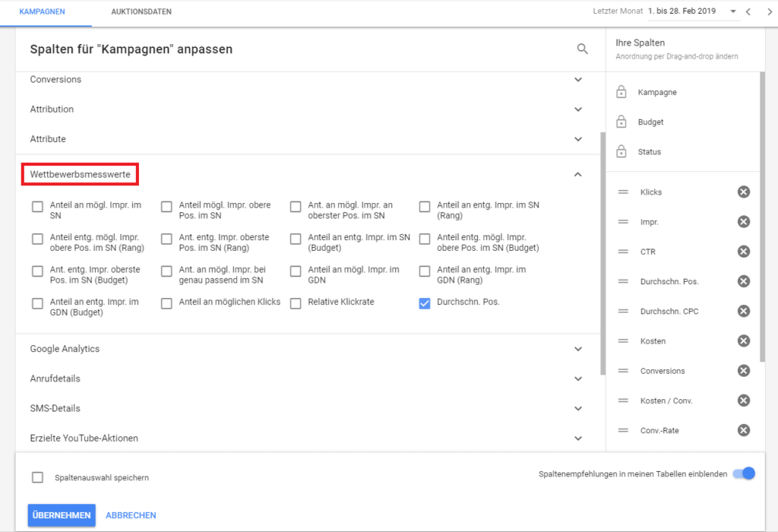Check Anteil mögl. Impr. obere Pos. im SN
778x532 pixels.
(166, 207)
